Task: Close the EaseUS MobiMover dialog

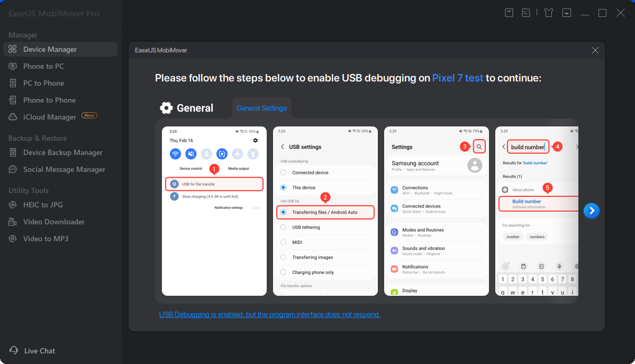Action: (x=595, y=50)
